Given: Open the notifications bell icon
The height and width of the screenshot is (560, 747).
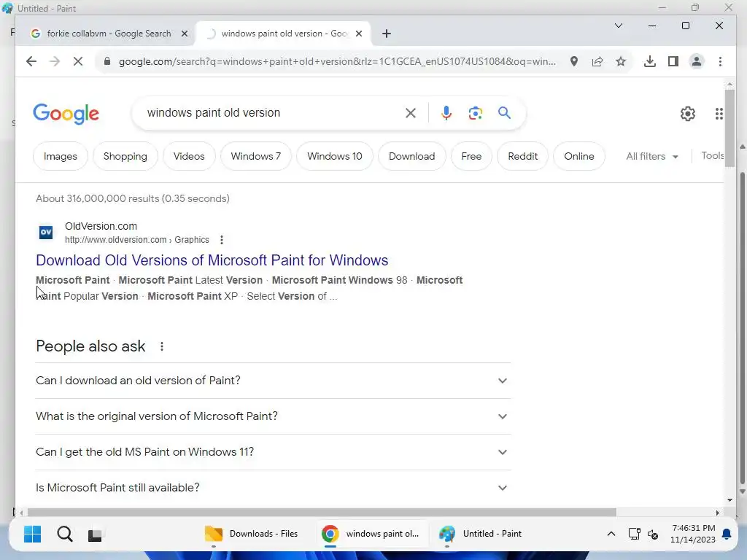Looking at the screenshot, I should pyautogui.click(x=727, y=534).
